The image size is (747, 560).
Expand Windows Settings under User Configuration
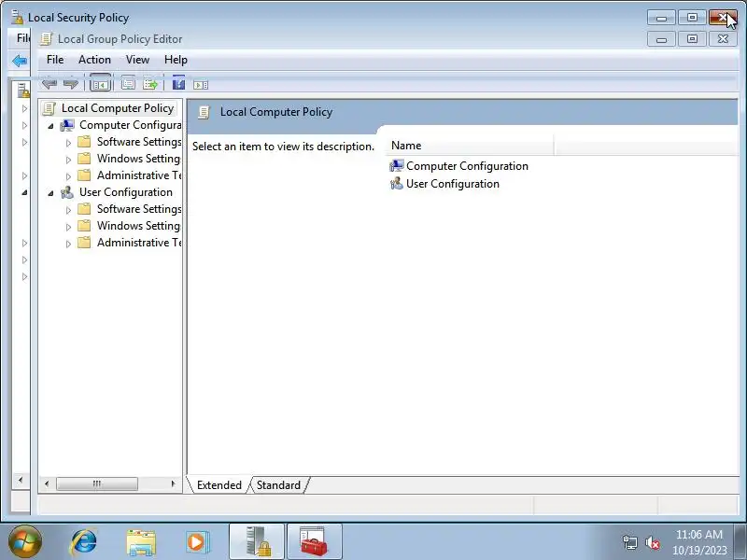pyautogui.click(x=68, y=227)
